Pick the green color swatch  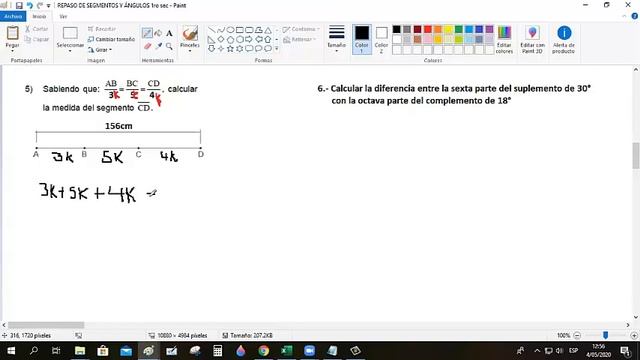[x=458, y=29]
